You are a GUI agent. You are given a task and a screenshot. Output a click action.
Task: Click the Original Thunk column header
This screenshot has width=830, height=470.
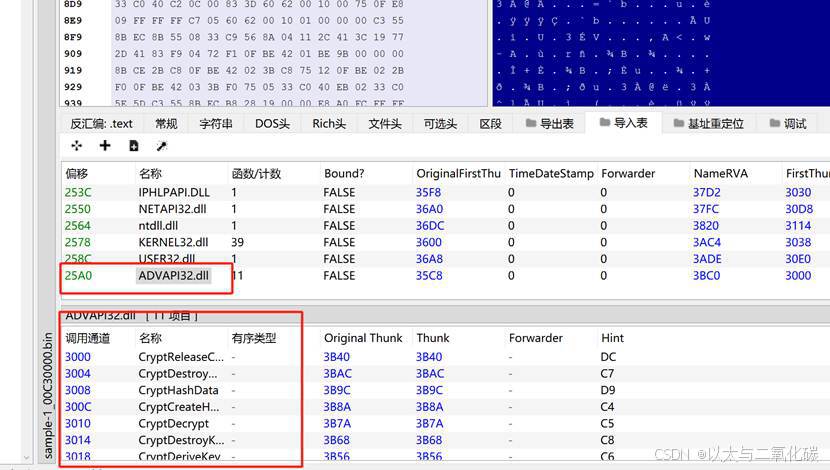(363, 338)
